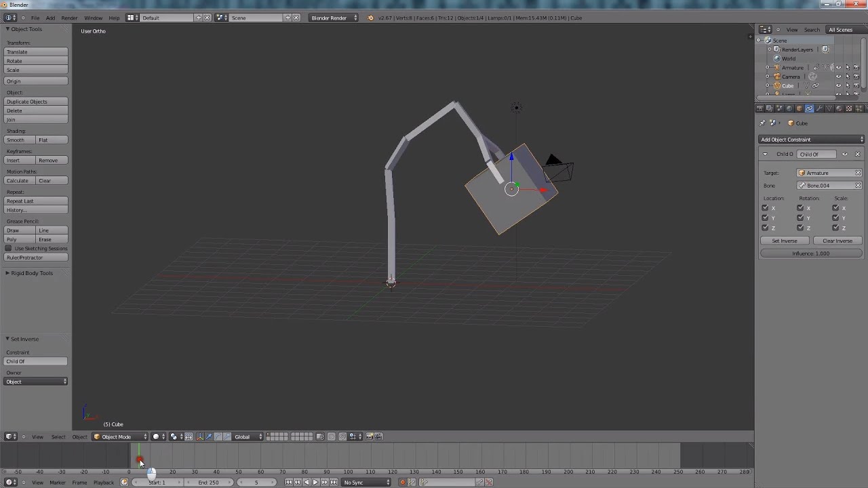Uncheck the Scale Z constraint checkbox
Image resolution: width=868 pixels, height=488 pixels.
coord(834,228)
